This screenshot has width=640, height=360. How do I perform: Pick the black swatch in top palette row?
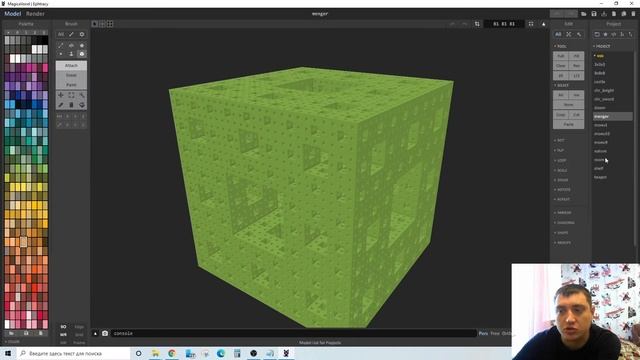coord(45,40)
